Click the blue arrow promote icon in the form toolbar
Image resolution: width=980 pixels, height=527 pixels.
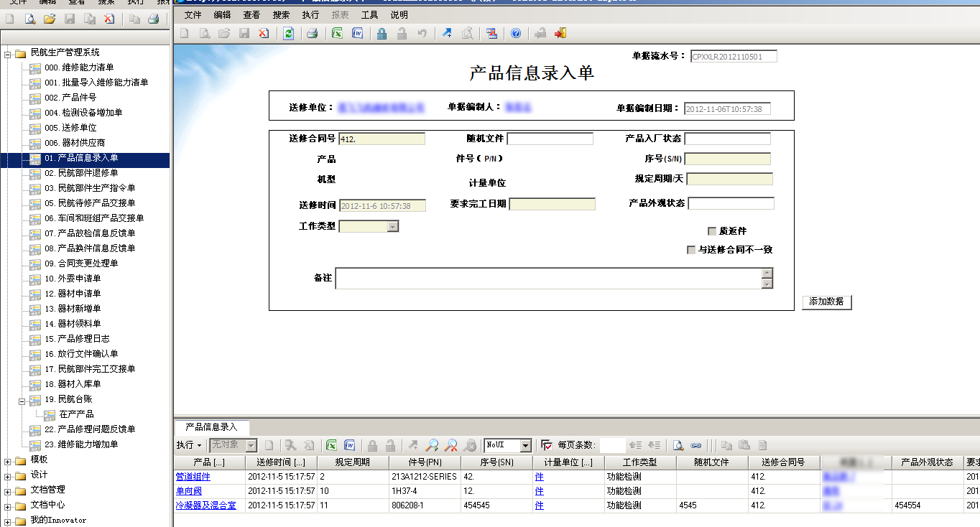447,33
